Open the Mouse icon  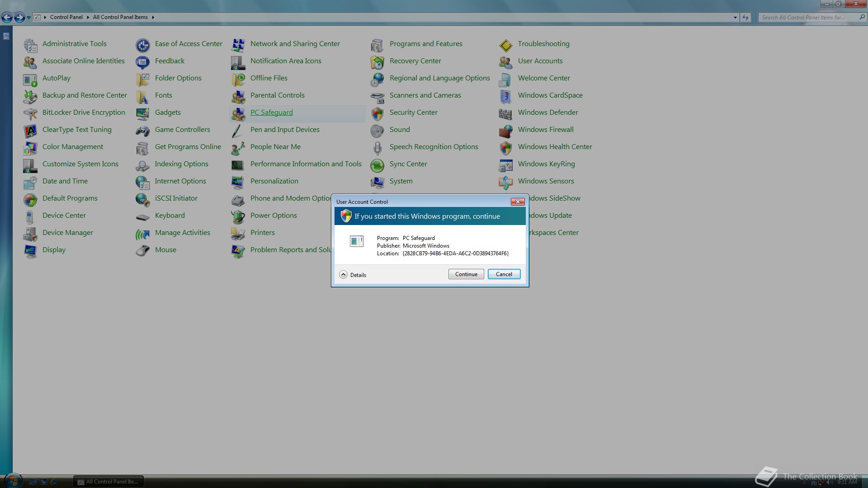point(143,251)
